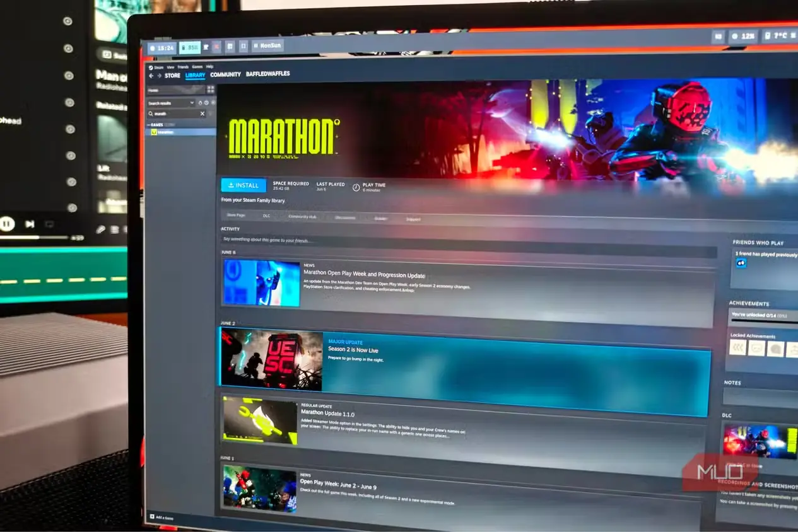Click the Steam forward arrow
The width and height of the screenshot is (798, 532).
coord(159,76)
